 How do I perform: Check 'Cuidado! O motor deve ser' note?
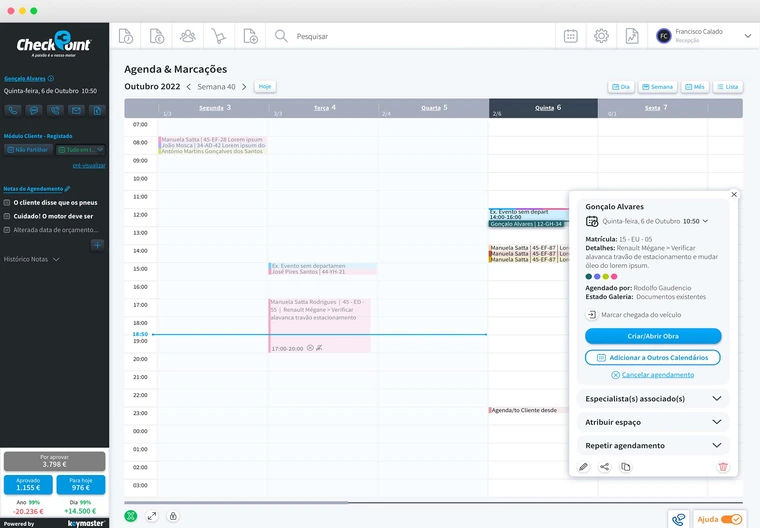[8, 215]
